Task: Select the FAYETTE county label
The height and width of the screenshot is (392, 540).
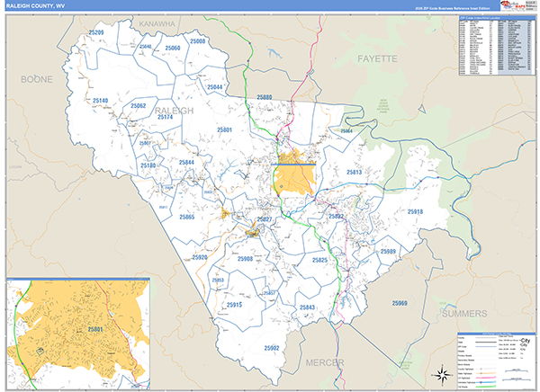Action: coord(377,58)
